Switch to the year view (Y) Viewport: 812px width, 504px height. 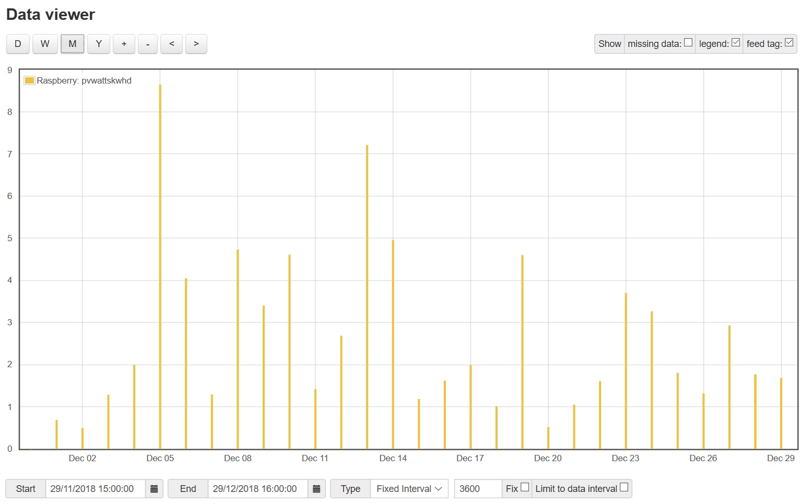(99, 44)
